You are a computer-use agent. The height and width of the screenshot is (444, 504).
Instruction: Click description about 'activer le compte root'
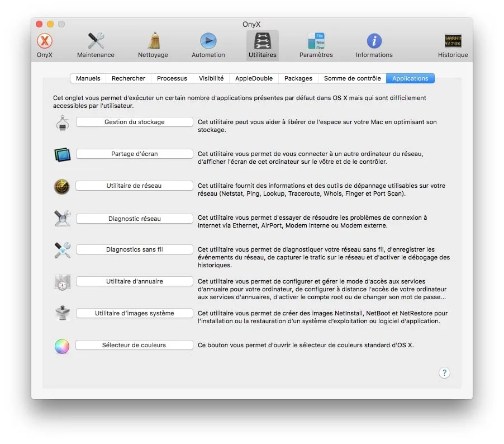pyautogui.click(x=322, y=289)
